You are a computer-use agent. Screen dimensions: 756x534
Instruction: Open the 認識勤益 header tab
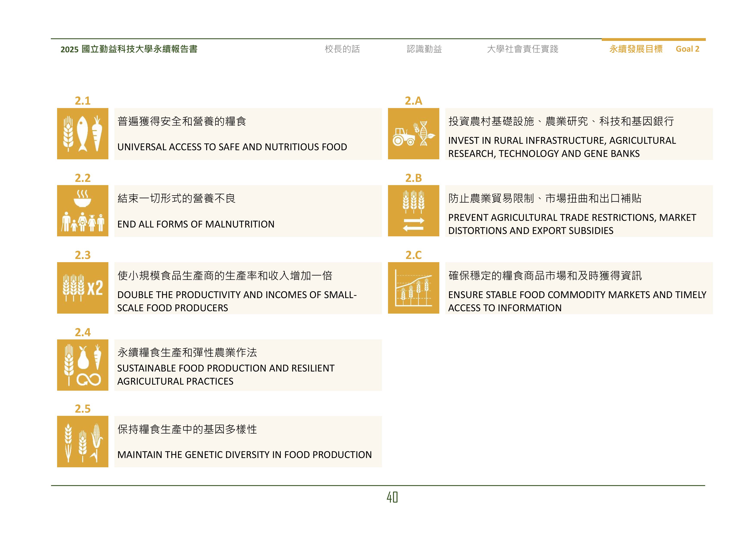pos(424,49)
